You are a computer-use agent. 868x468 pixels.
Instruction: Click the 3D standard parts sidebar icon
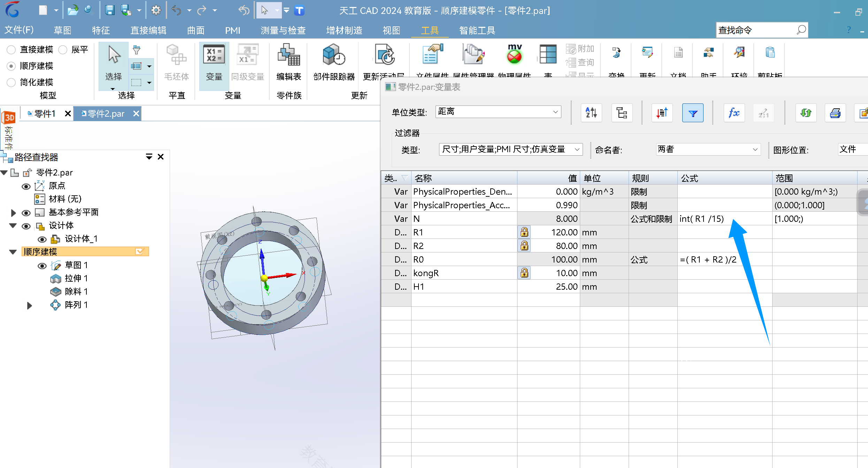pos(9,118)
